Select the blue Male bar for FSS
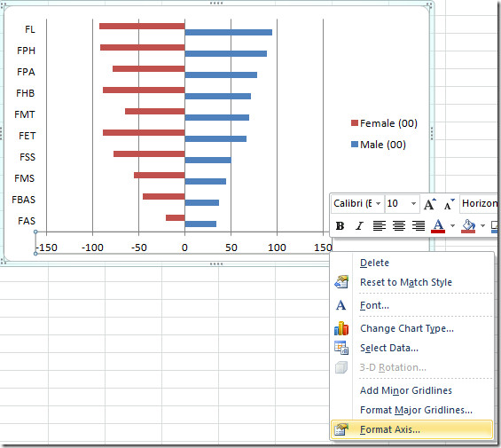 tap(208, 161)
